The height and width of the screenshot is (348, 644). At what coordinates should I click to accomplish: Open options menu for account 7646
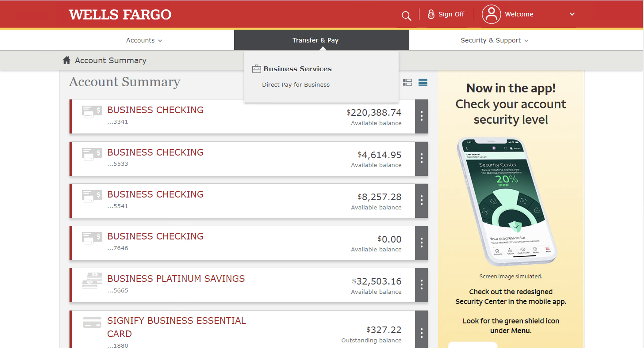pos(421,243)
